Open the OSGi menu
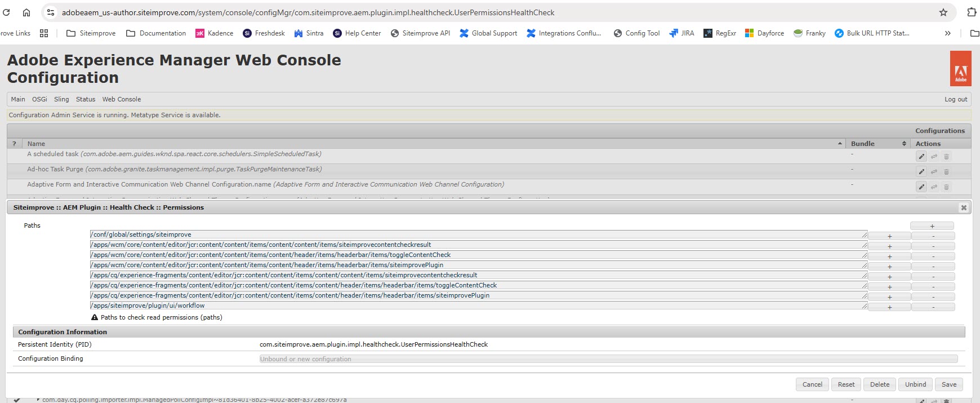Image resolution: width=980 pixels, height=403 pixels. [x=39, y=99]
